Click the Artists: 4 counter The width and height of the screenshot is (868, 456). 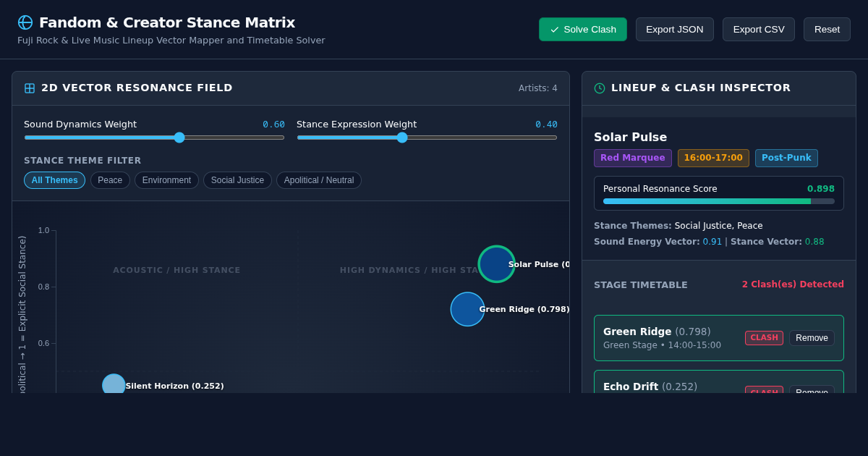click(538, 88)
